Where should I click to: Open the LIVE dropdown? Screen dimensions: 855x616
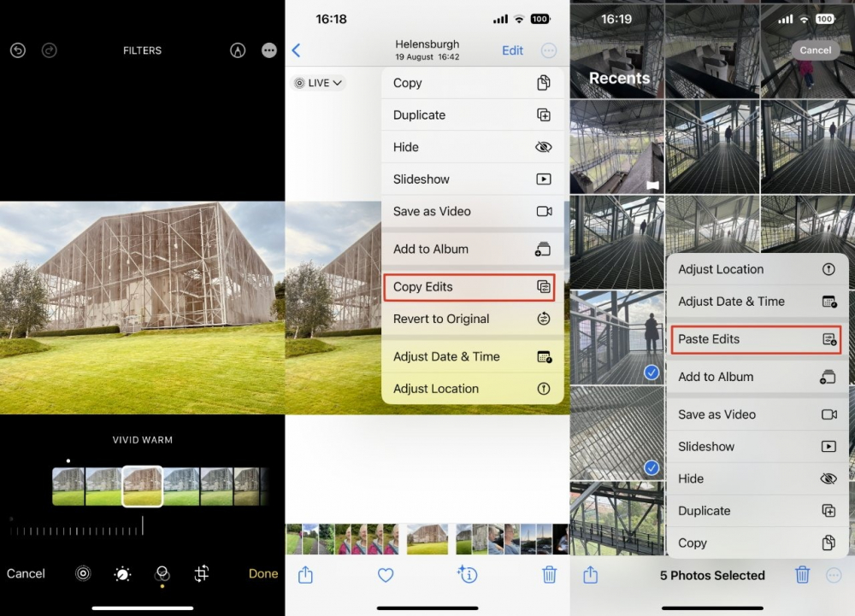(x=317, y=83)
